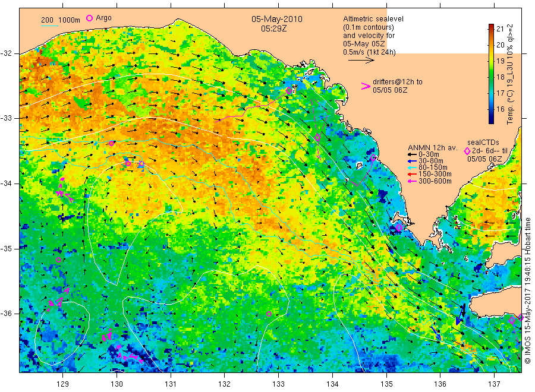
Task: Click the ANMN 12h av. legend heading
Action: tap(433, 148)
